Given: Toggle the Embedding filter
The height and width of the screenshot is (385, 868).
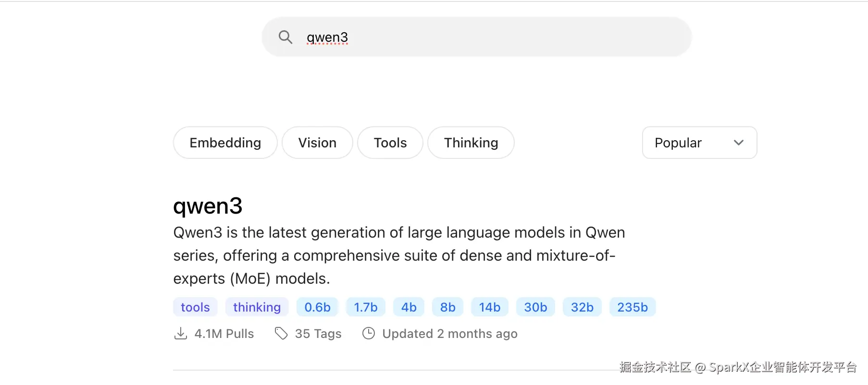Looking at the screenshot, I should (x=225, y=143).
